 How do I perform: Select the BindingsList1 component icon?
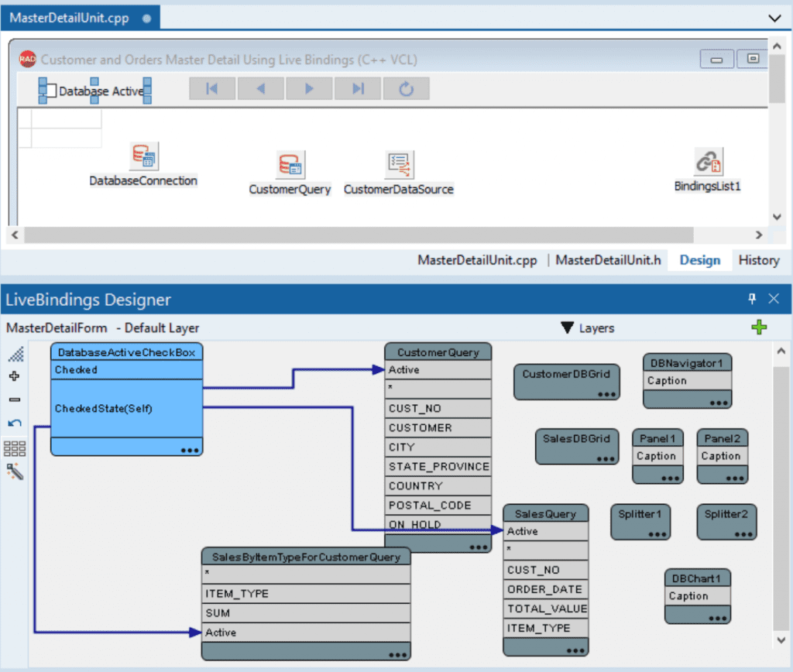coord(708,161)
